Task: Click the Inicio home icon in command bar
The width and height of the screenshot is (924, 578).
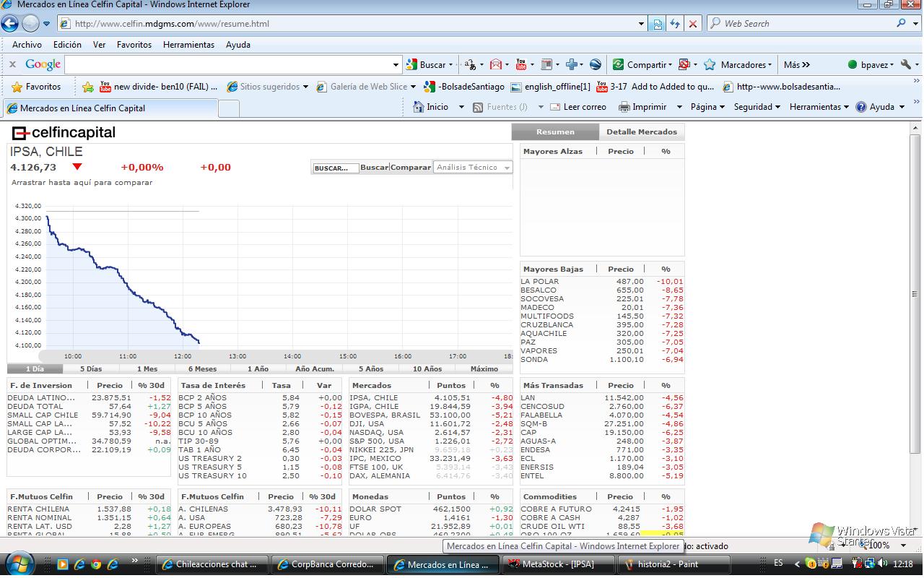Action: [x=419, y=107]
